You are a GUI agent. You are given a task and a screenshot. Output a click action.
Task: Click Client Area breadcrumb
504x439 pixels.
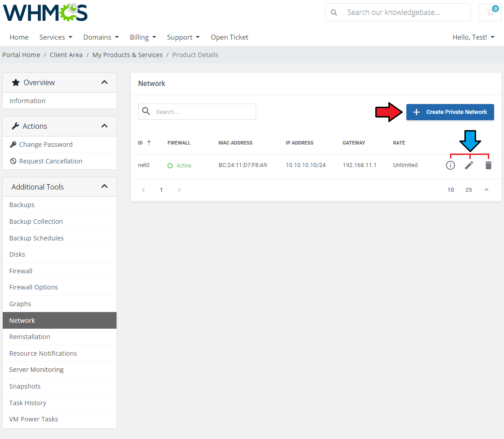[x=66, y=55]
